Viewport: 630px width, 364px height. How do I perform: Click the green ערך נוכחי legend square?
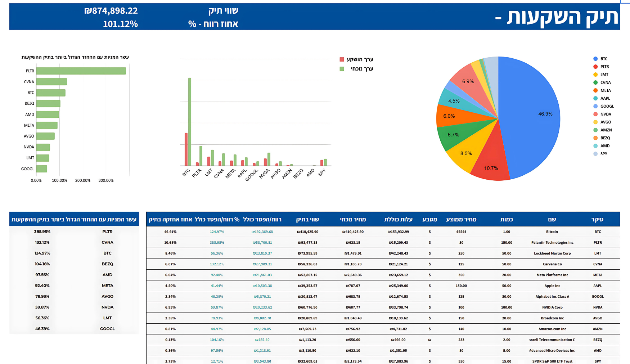point(342,69)
